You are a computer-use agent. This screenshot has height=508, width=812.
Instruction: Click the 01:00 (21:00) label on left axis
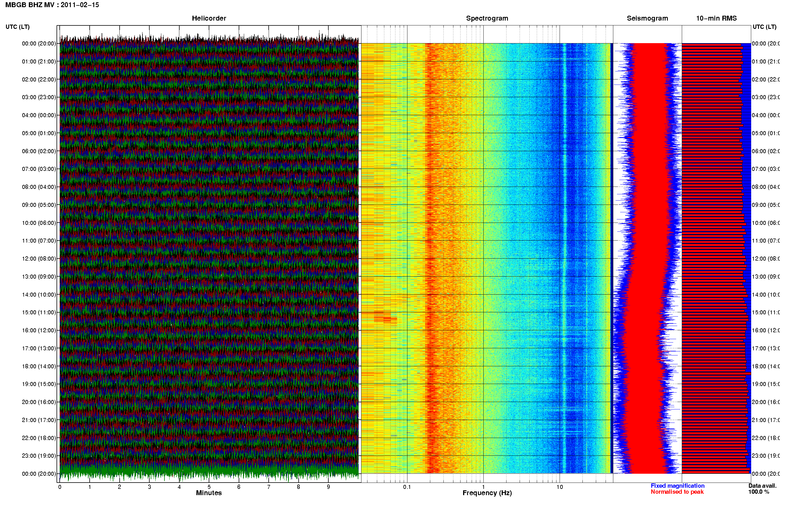39,61
